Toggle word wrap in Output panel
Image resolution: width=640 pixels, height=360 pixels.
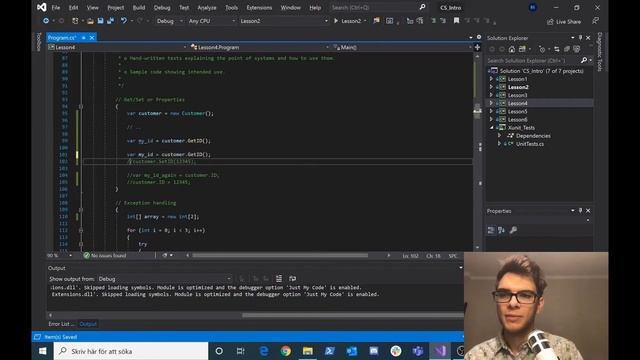(x=292, y=279)
